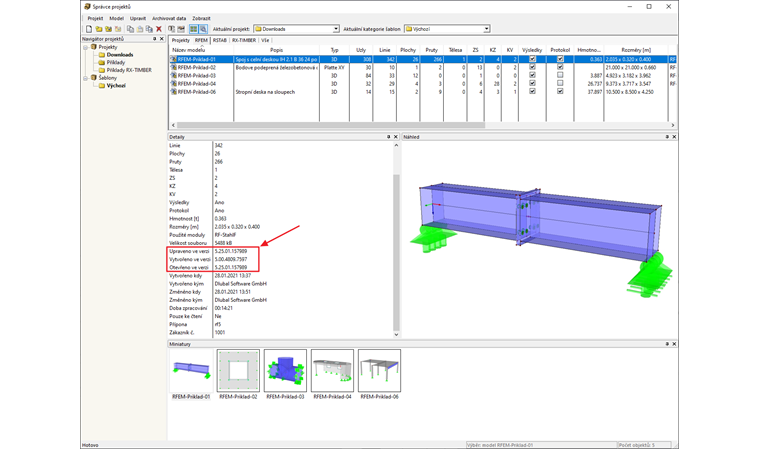Click the model icon of RFEM-Priklad-04 row
This screenshot has width=760, height=449.
(x=173, y=84)
